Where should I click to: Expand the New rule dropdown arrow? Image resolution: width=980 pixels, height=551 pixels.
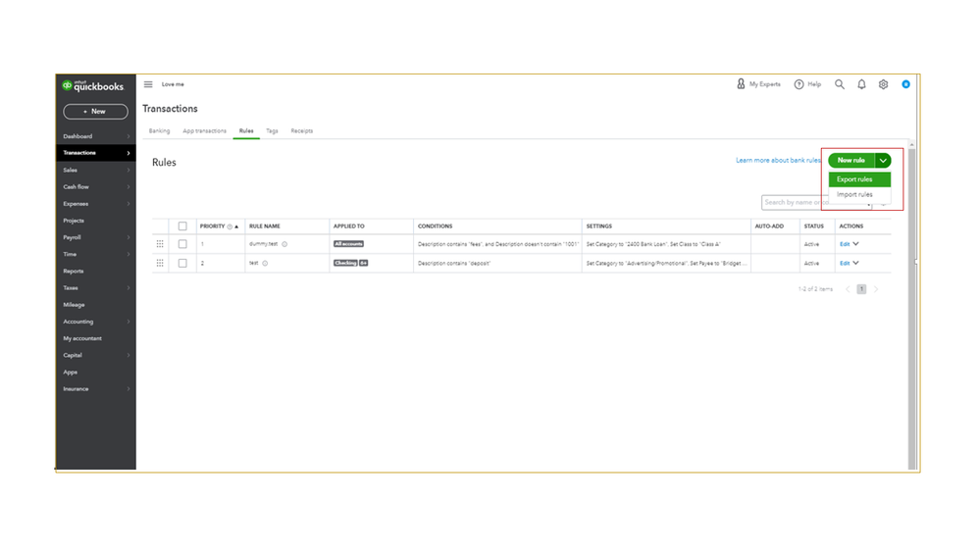pyautogui.click(x=883, y=161)
